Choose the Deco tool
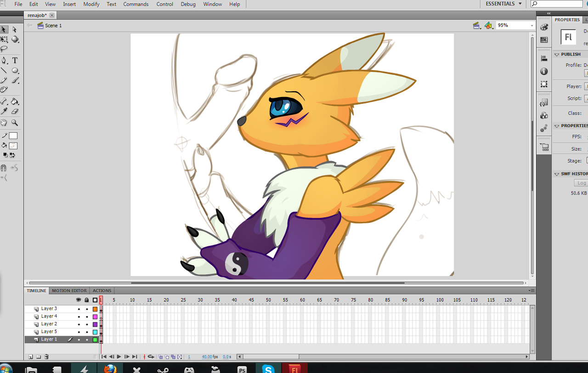588x373 pixels. tap(4, 90)
